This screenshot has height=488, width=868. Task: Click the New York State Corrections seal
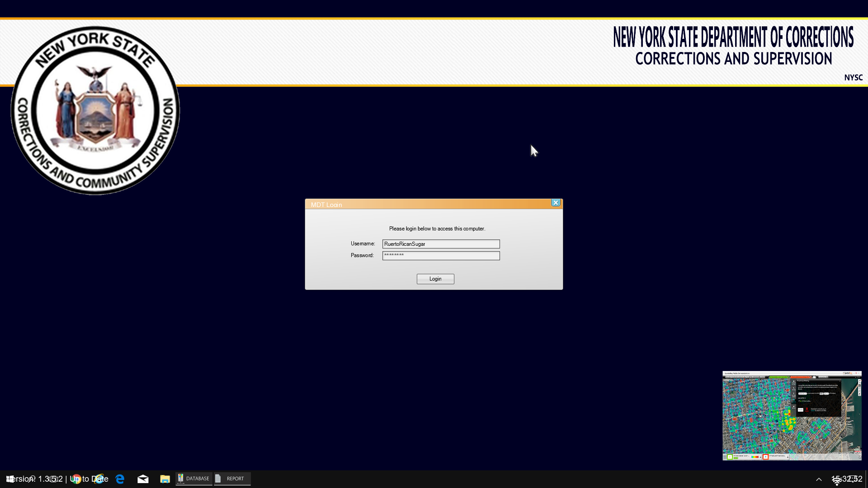[x=95, y=111]
